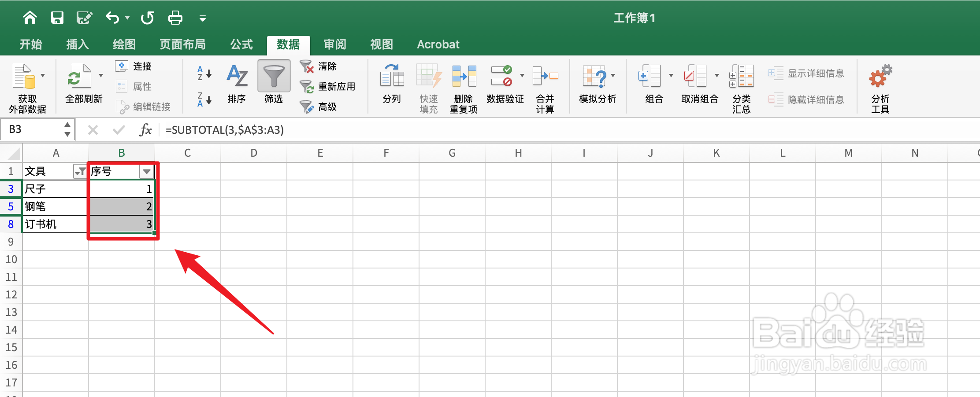Select the 数据 ribbon tab

tap(288, 44)
